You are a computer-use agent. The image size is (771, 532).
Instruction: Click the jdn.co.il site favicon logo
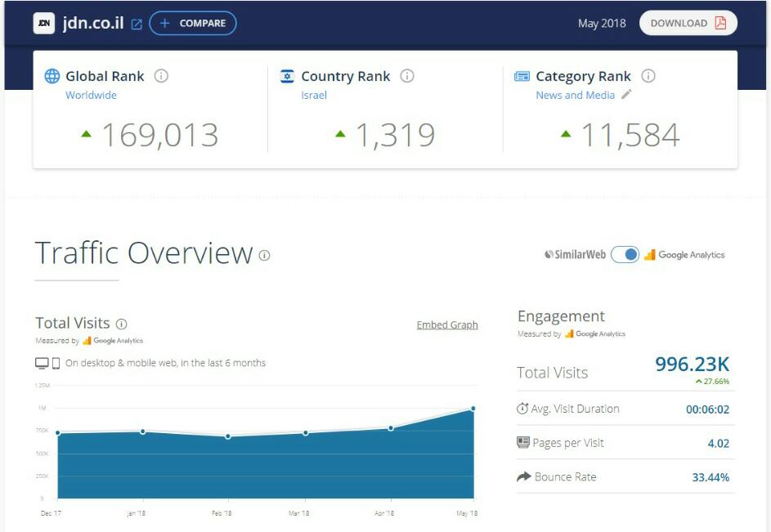44,24
